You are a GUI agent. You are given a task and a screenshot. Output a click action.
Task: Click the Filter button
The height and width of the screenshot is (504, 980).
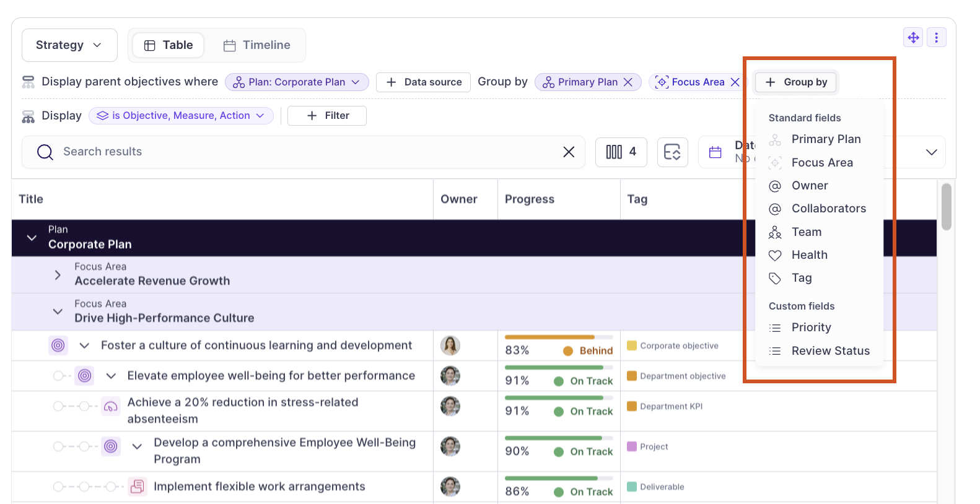(x=327, y=116)
